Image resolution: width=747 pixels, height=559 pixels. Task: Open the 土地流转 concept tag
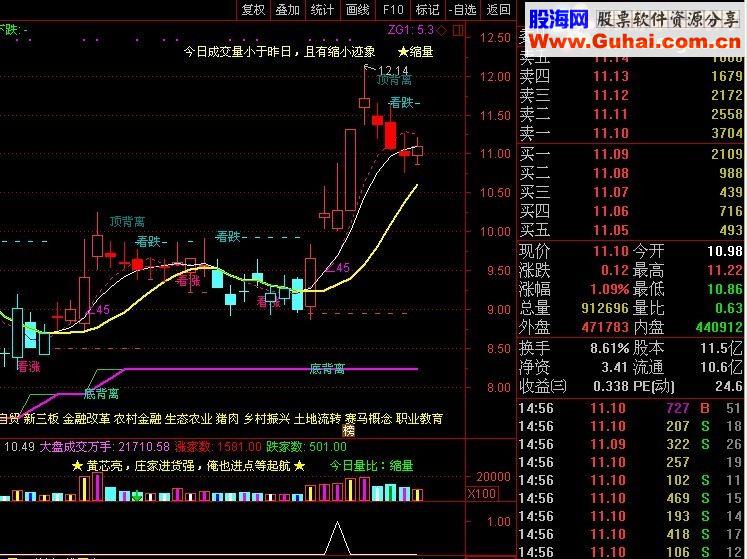(x=317, y=419)
